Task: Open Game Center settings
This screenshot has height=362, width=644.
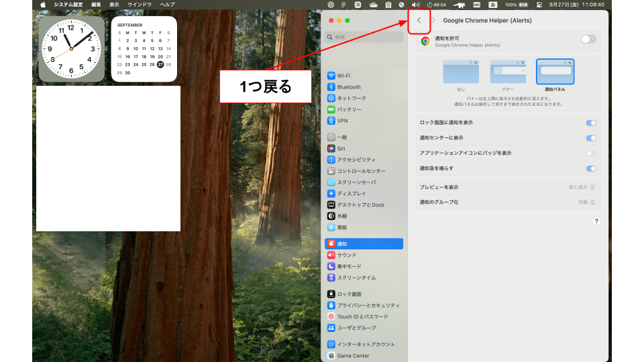Action: (353, 355)
